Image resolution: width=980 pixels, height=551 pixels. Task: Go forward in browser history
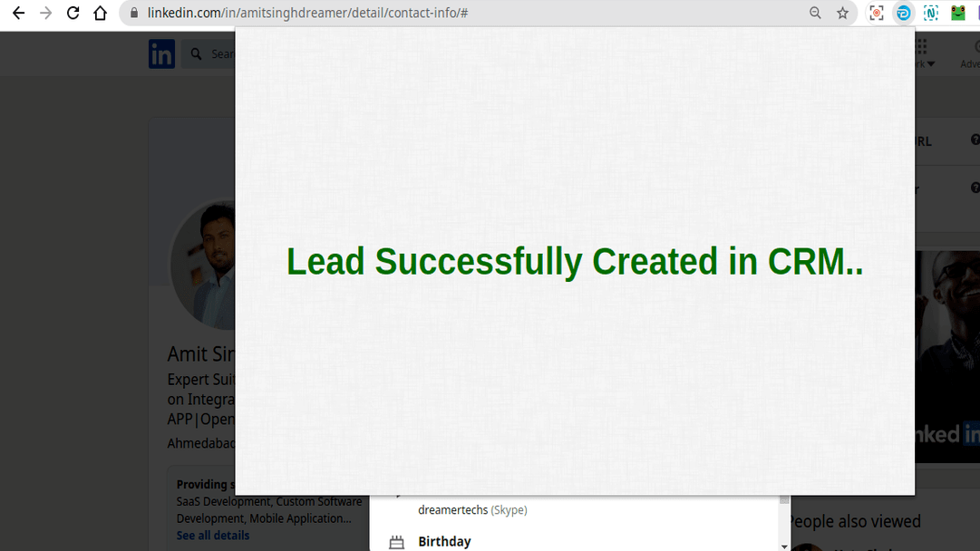(x=45, y=13)
